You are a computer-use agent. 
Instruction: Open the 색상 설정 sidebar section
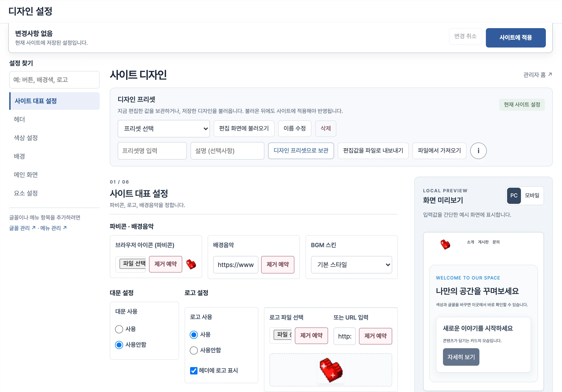[54, 138]
